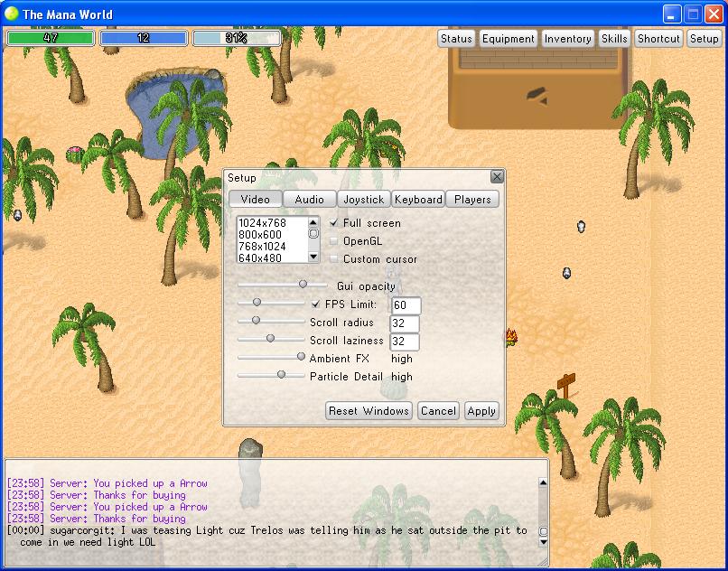Click the Scroll laziness slider handle
728x571 pixels.
[x=270, y=339]
